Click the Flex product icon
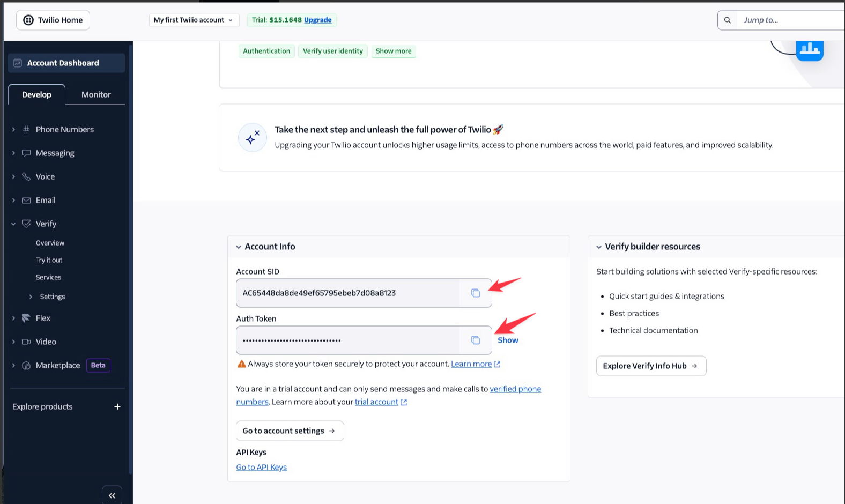Viewport: 845px width, 504px height. point(26,318)
